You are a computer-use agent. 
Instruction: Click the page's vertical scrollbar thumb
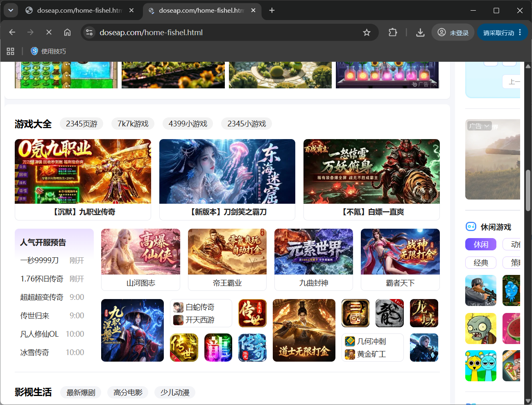[528, 190]
